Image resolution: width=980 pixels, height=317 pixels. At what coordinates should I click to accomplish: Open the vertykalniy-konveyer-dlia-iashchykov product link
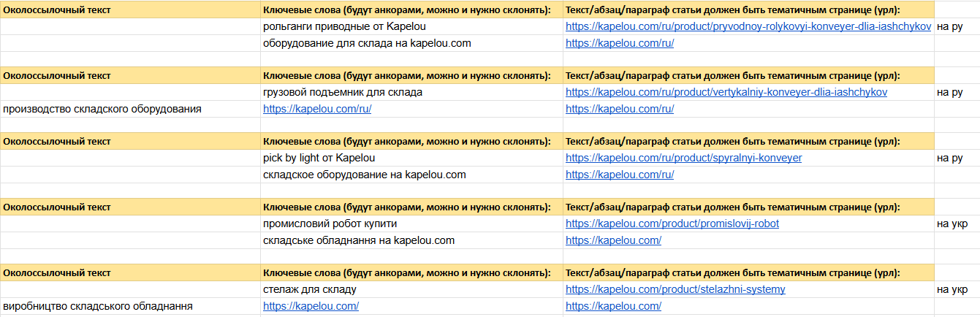tap(726, 92)
